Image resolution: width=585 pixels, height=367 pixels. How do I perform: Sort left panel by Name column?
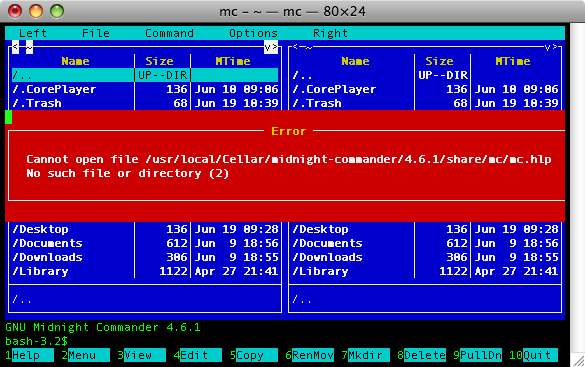(x=75, y=61)
